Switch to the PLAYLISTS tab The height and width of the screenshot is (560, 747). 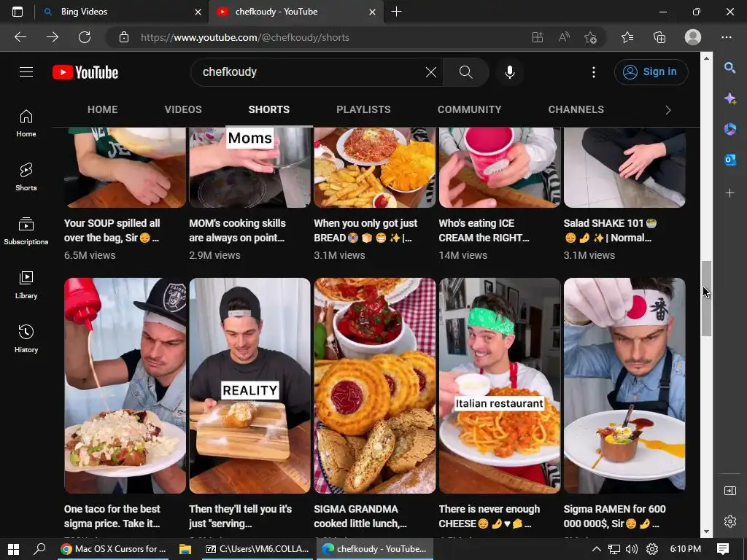tap(363, 109)
